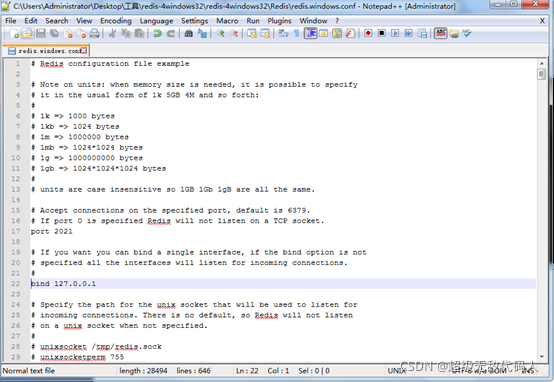
Task: Open the Window menu
Action: (313, 21)
